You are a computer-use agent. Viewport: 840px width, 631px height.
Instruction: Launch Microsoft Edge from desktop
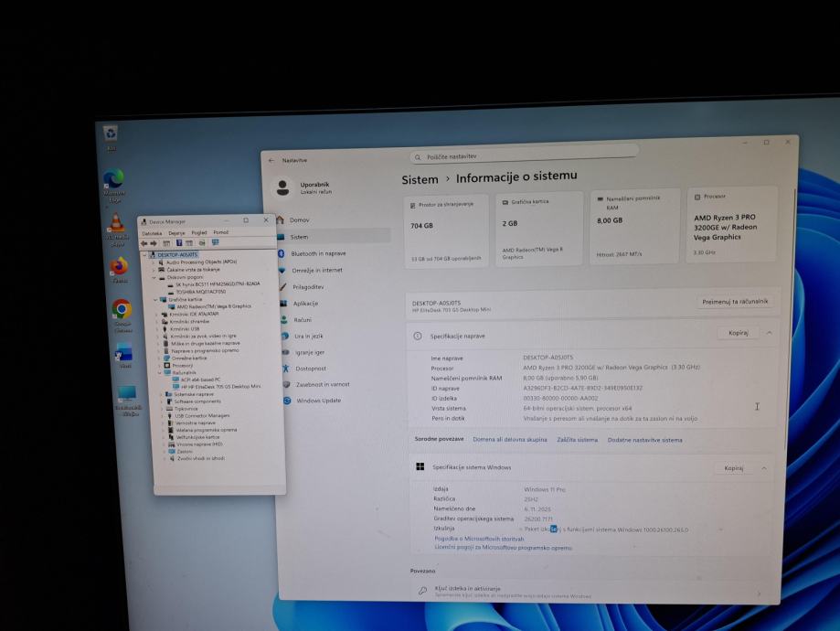[114, 185]
